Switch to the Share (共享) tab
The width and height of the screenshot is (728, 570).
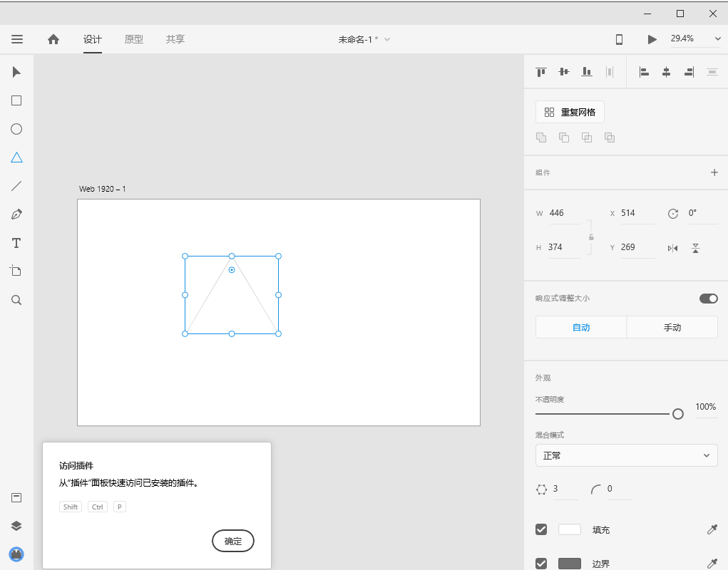(175, 39)
